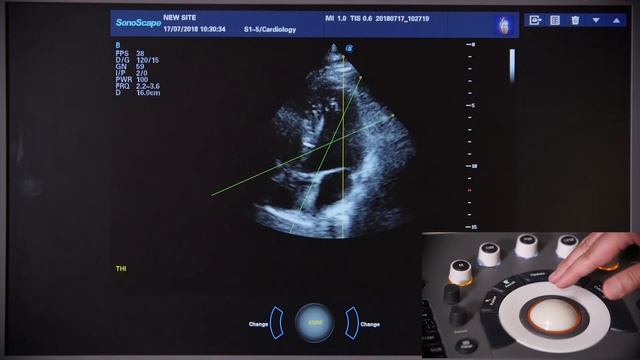Click the central trackball function indicator

[x=314, y=322]
